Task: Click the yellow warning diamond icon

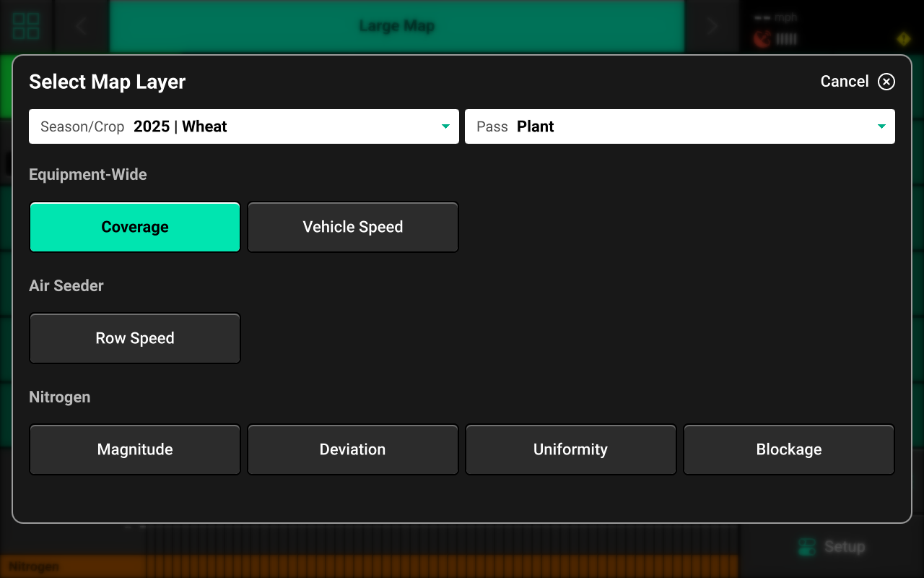Action: coord(903,38)
